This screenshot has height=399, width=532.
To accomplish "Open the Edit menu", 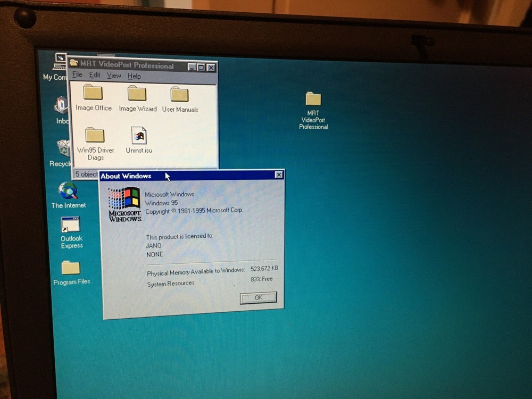I will coord(95,76).
